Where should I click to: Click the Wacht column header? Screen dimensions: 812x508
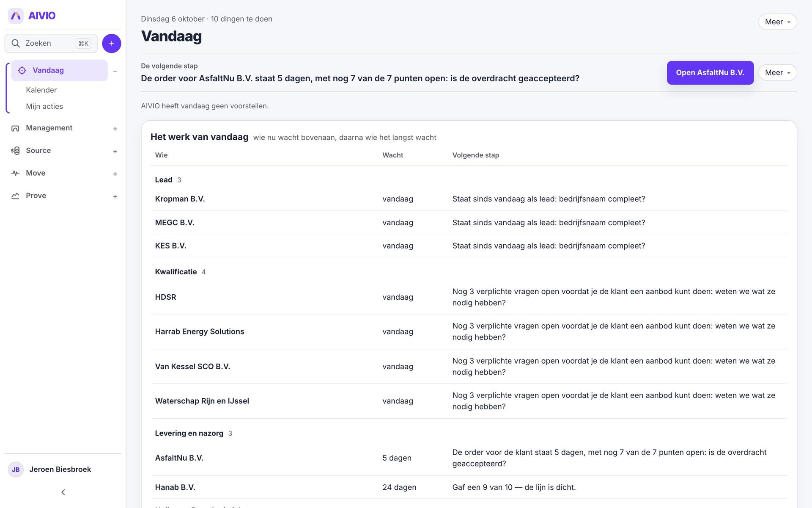tap(393, 155)
